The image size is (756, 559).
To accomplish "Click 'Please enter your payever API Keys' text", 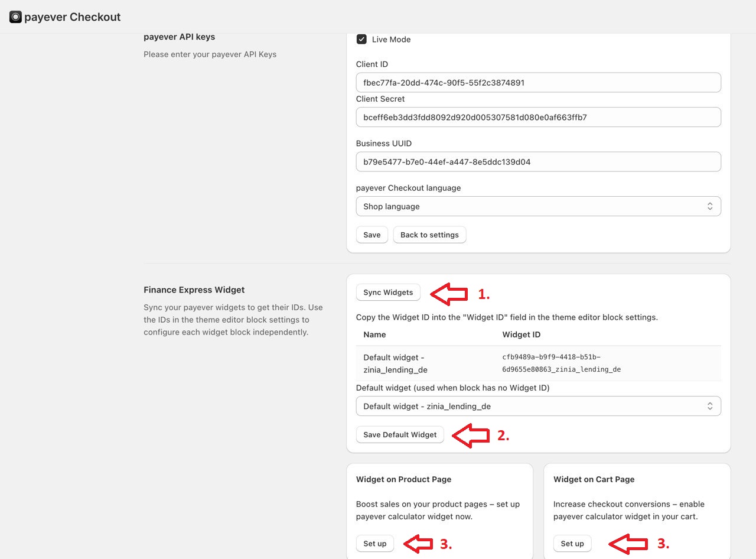I will click(210, 54).
